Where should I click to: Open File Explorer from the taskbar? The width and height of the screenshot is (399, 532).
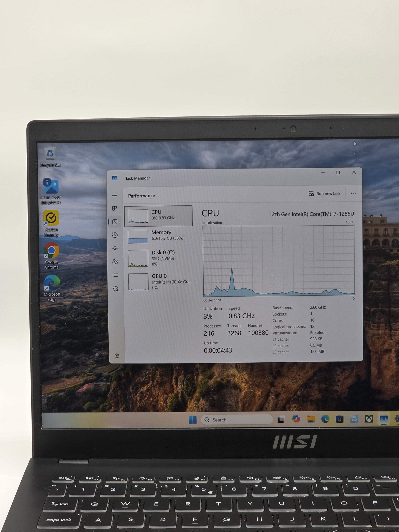coord(311,419)
